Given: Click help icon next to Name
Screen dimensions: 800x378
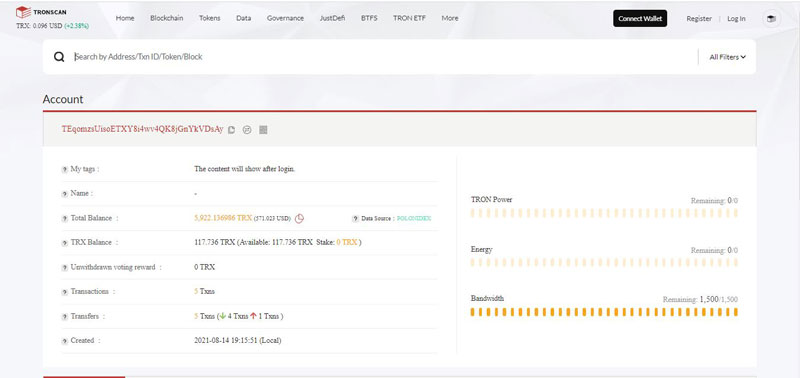Looking at the screenshot, I should pos(65,194).
